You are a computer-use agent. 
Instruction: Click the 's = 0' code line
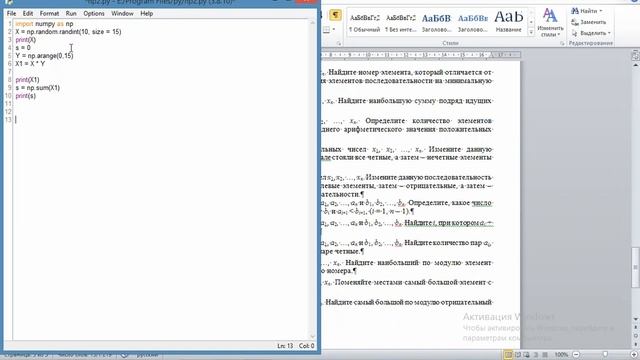point(23,47)
